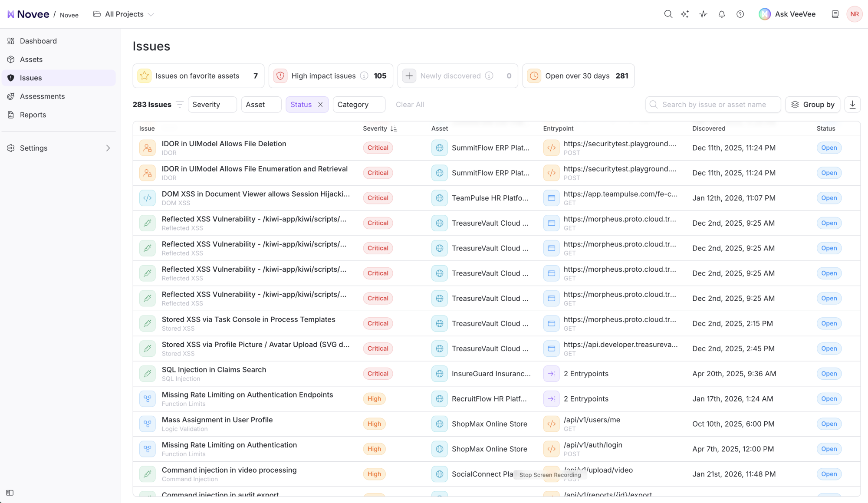Download issues with the export icon
868x503 pixels.
coord(852,105)
